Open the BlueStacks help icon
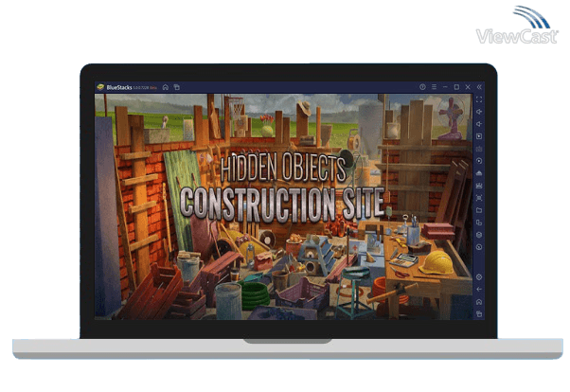 click(422, 87)
